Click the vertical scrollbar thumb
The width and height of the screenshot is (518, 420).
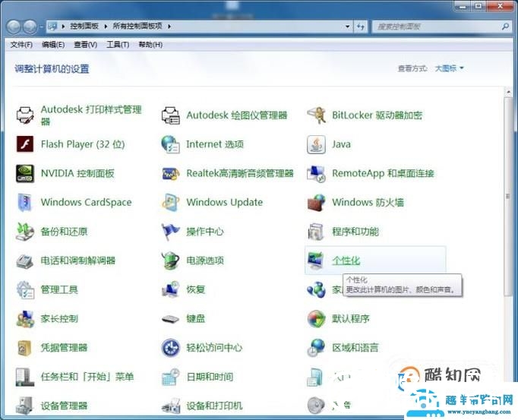coord(508,196)
